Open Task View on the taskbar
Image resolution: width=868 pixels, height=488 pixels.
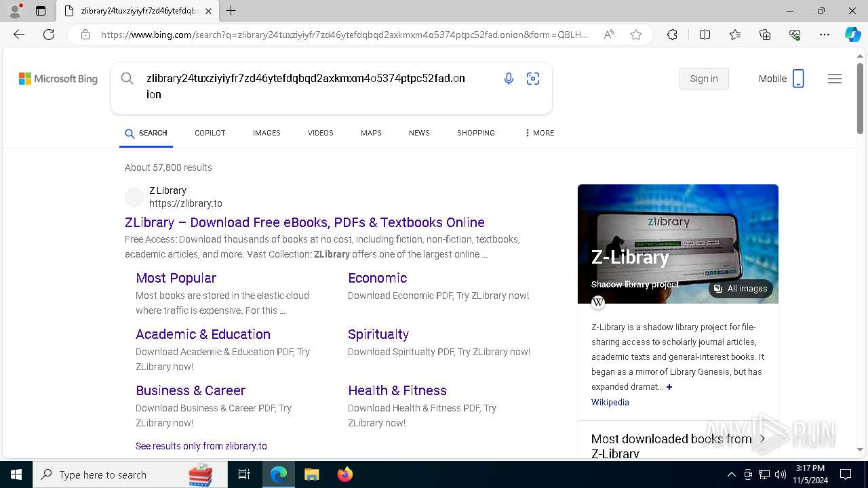(x=244, y=474)
